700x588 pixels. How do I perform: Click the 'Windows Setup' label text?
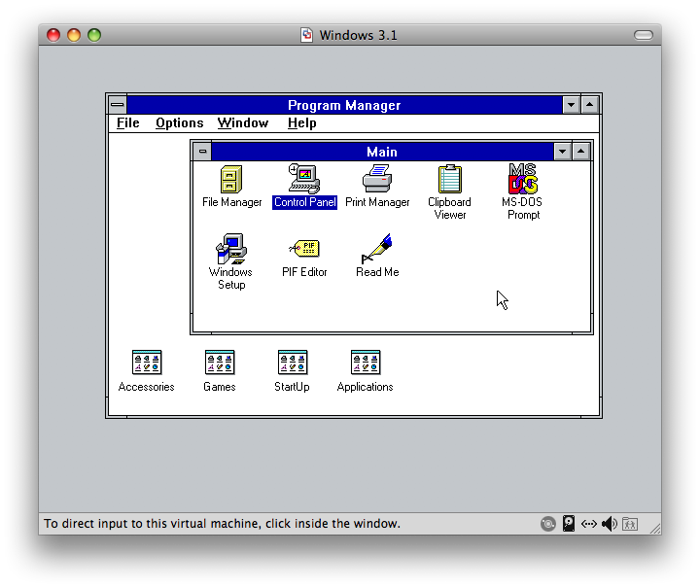230,278
